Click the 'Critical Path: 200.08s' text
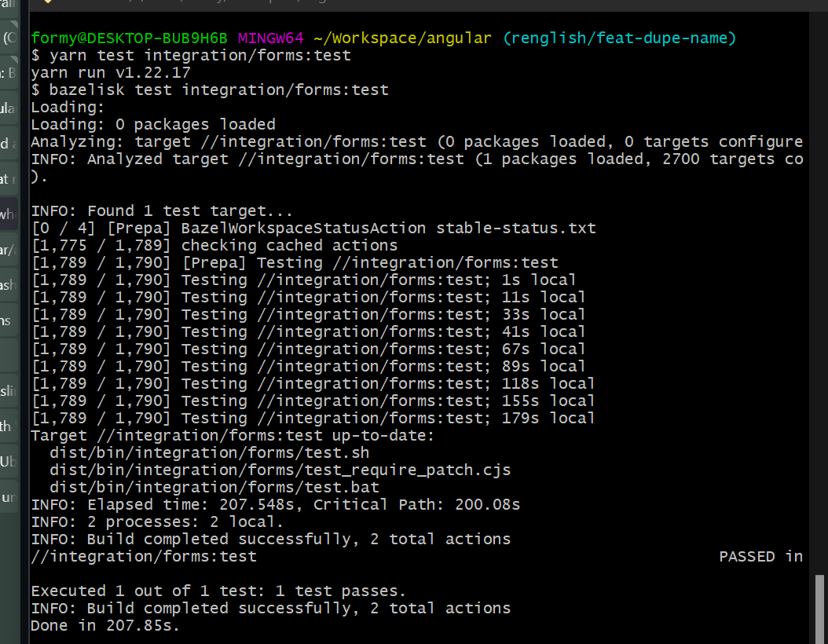Viewport: 828px width, 644px height. (x=416, y=505)
